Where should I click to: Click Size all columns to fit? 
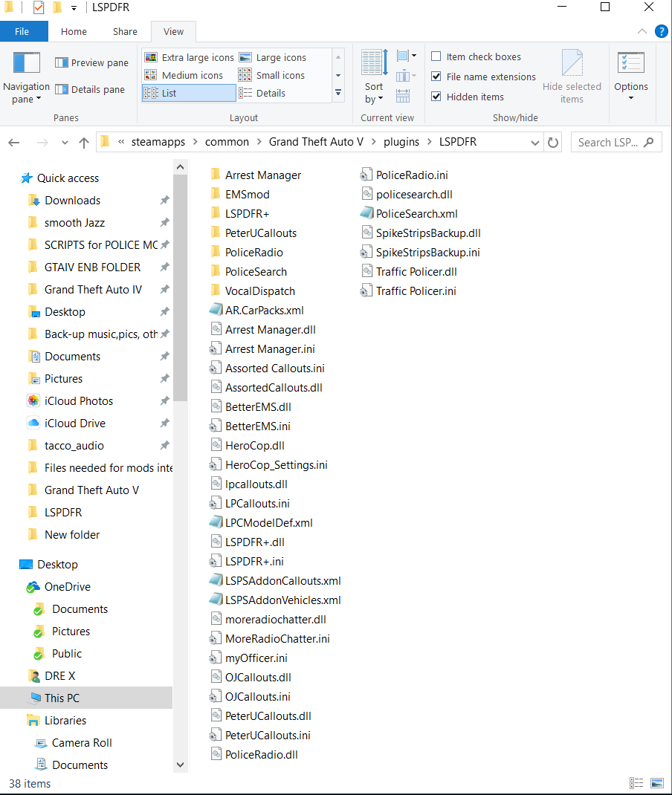click(403, 96)
